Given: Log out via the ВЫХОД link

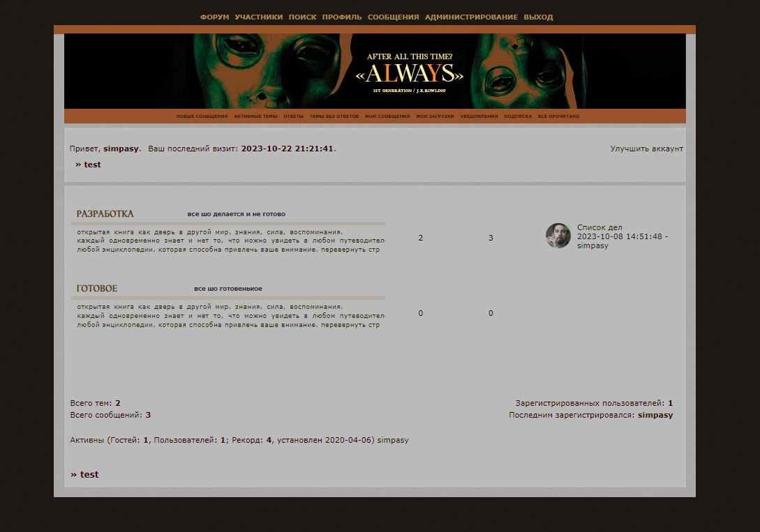Looking at the screenshot, I should (x=538, y=17).
